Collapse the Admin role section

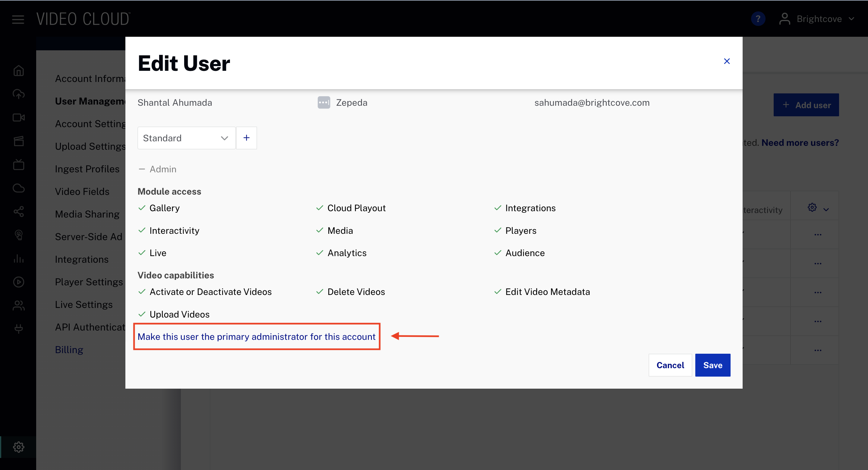coord(142,169)
